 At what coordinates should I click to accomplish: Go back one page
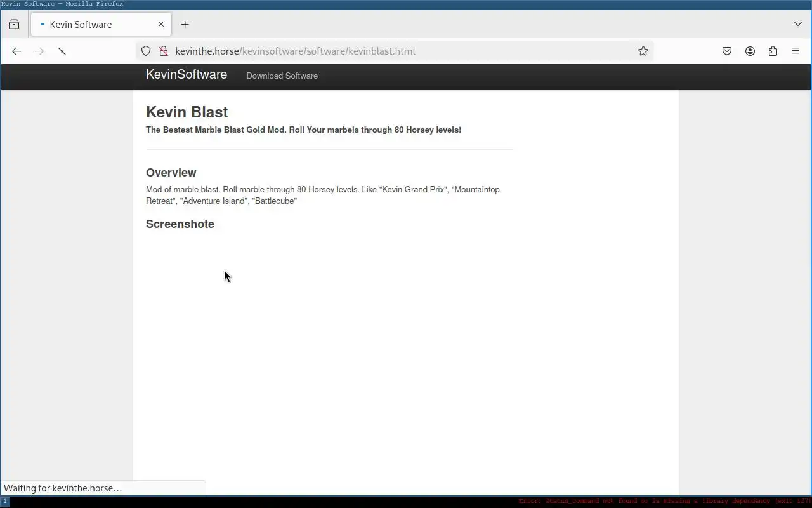(x=16, y=51)
